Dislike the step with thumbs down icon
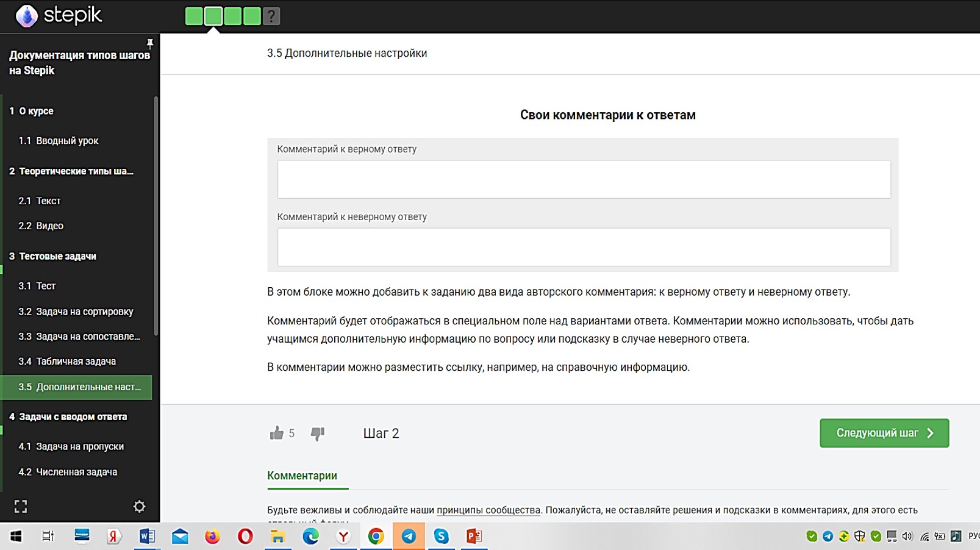Image resolution: width=980 pixels, height=550 pixels. (x=318, y=433)
